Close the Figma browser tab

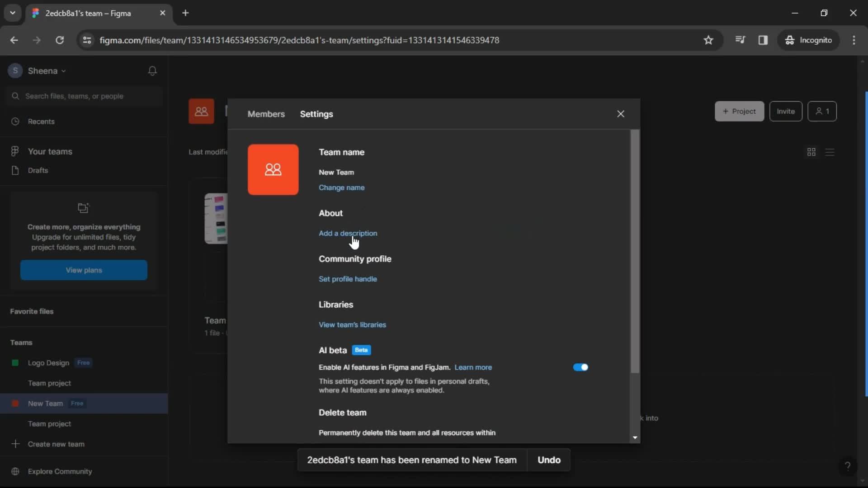coord(163,13)
